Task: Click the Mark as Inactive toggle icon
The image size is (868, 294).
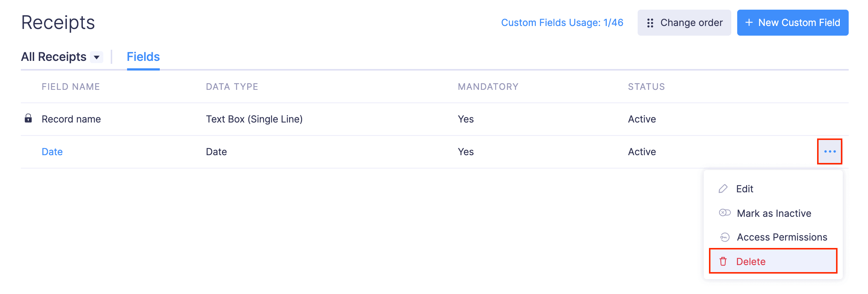Action: [x=725, y=213]
